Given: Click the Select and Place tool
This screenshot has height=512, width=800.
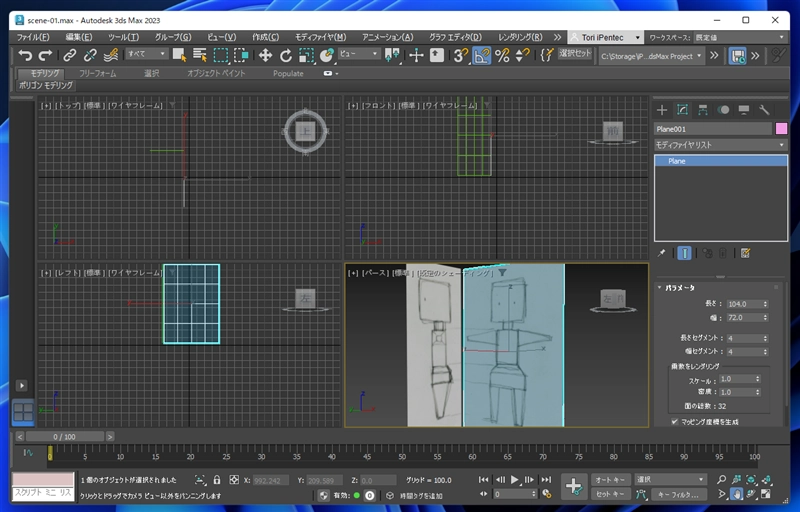Looking at the screenshot, I should pyautogui.click(x=327, y=55).
